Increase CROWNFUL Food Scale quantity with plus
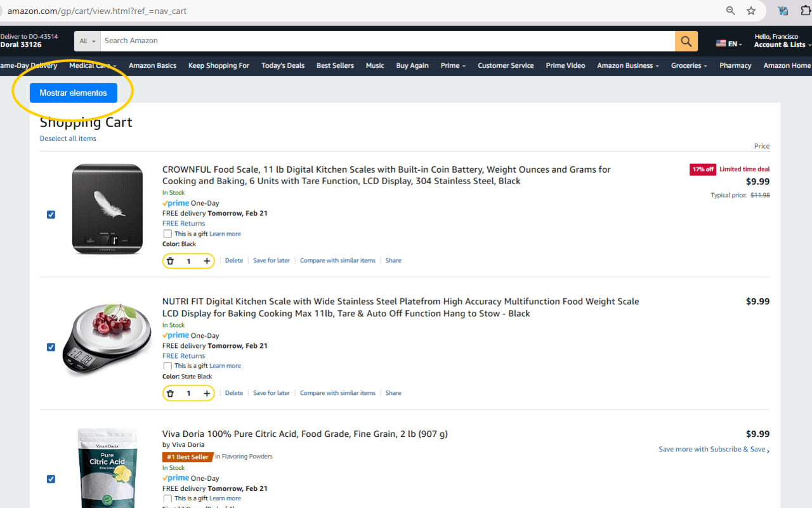 click(207, 261)
